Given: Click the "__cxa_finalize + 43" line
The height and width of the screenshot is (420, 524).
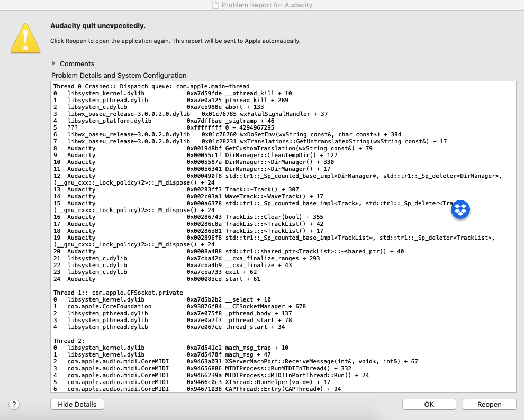Looking at the screenshot, I should [173, 265].
